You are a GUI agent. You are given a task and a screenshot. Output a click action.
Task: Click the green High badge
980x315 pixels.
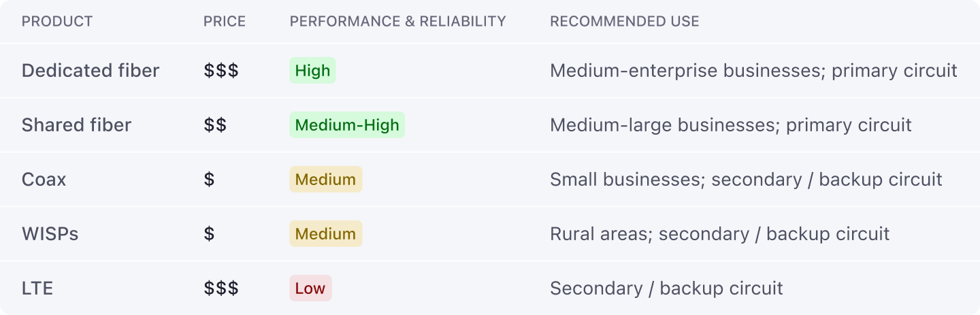[x=313, y=71]
